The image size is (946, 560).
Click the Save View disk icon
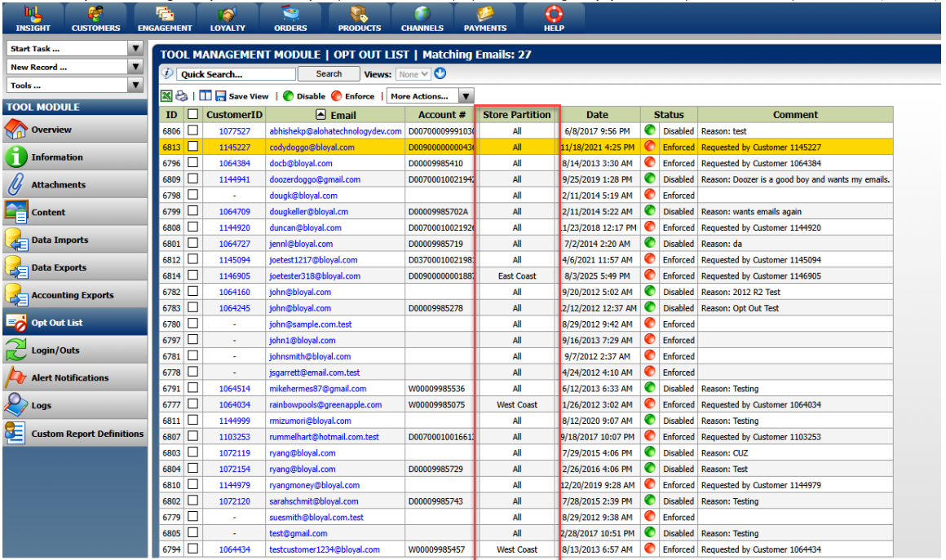click(x=221, y=96)
